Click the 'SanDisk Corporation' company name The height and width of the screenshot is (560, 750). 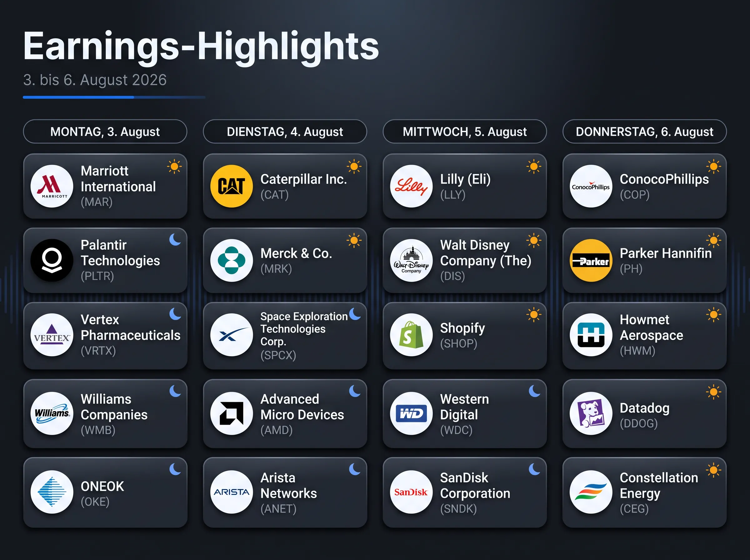coord(475,485)
